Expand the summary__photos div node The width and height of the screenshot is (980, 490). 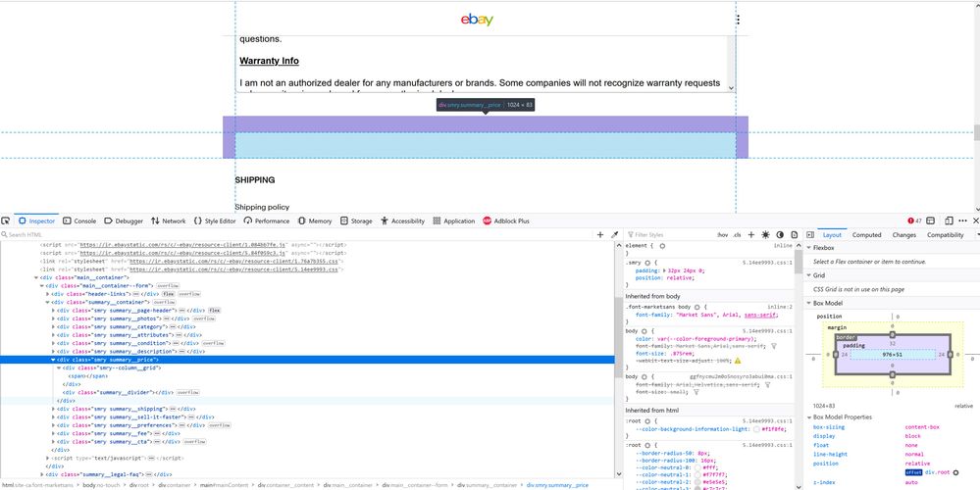pos(53,318)
